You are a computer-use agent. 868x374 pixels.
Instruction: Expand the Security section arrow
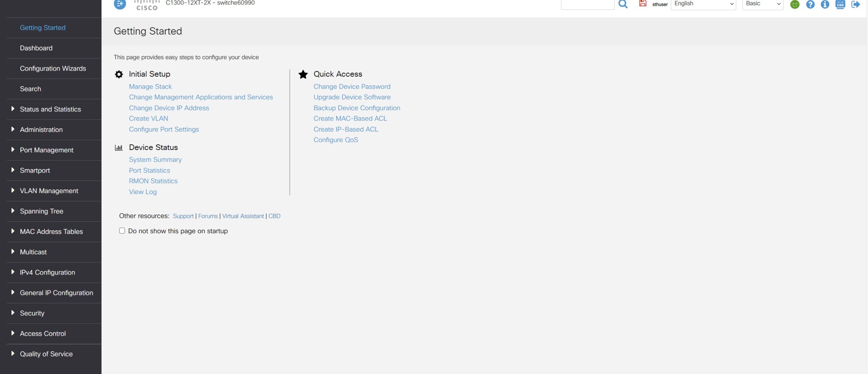(x=13, y=313)
